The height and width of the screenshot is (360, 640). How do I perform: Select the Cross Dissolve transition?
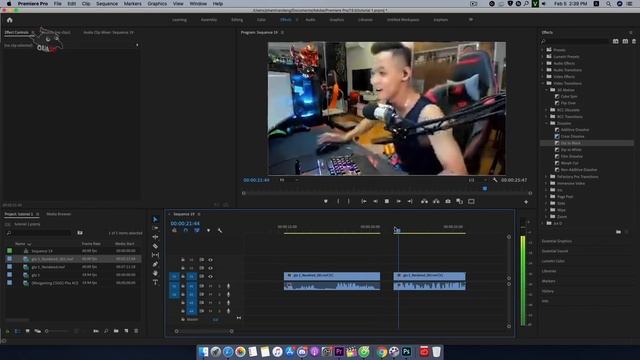click(572, 136)
